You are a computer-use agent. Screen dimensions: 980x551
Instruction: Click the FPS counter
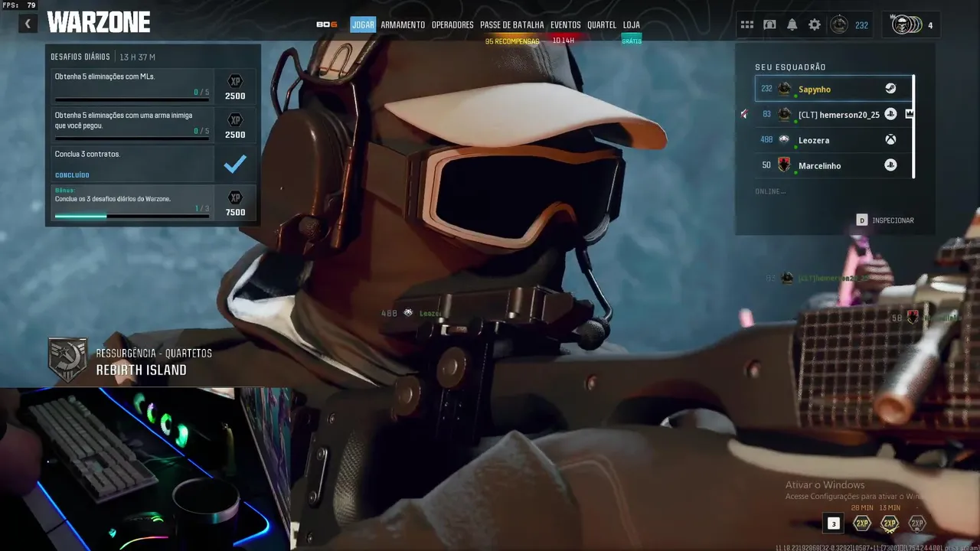click(20, 5)
